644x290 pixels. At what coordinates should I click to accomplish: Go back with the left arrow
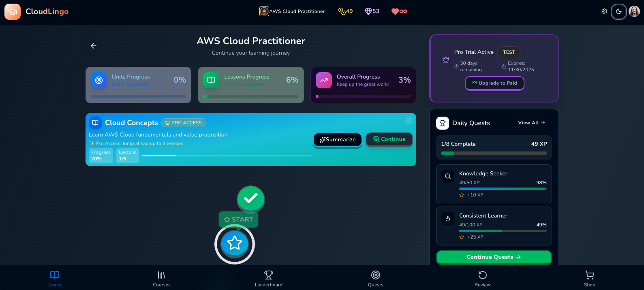coord(94,46)
